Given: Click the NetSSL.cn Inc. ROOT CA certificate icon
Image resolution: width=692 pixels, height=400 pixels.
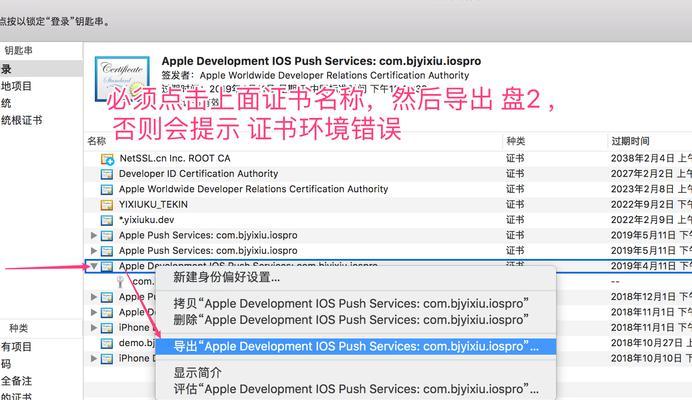Looking at the screenshot, I should coord(107,159).
